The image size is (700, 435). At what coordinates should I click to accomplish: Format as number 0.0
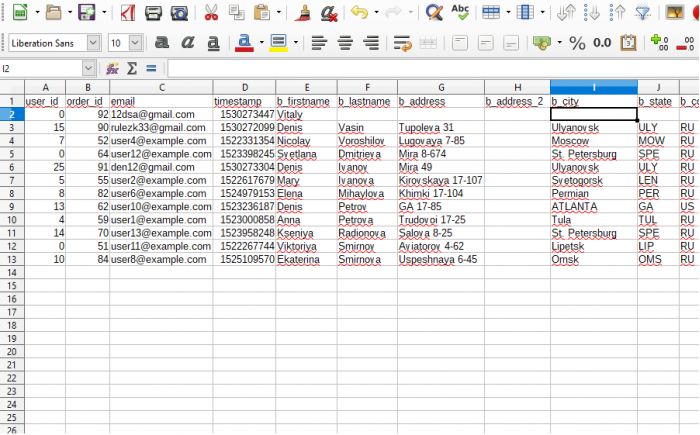[x=602, y=43]
